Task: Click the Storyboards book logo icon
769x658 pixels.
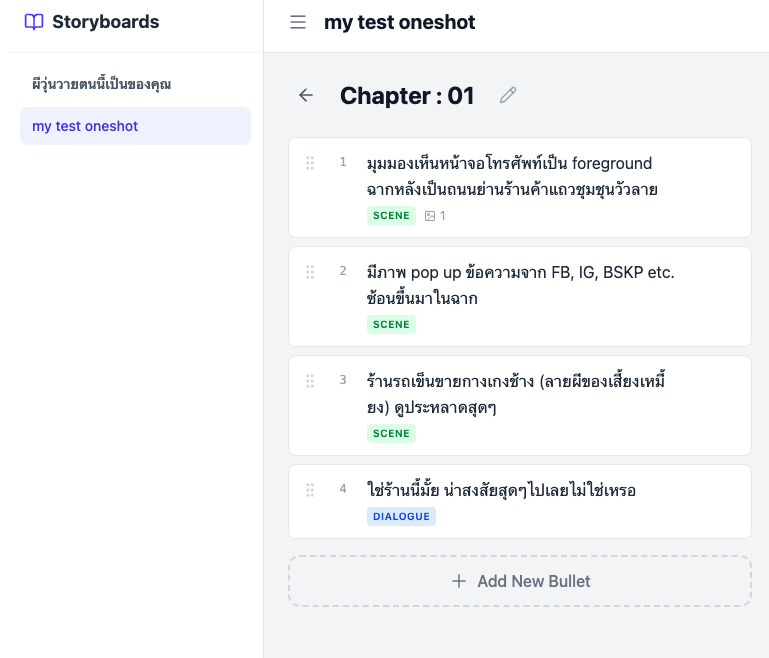Action: pos(34,22)
